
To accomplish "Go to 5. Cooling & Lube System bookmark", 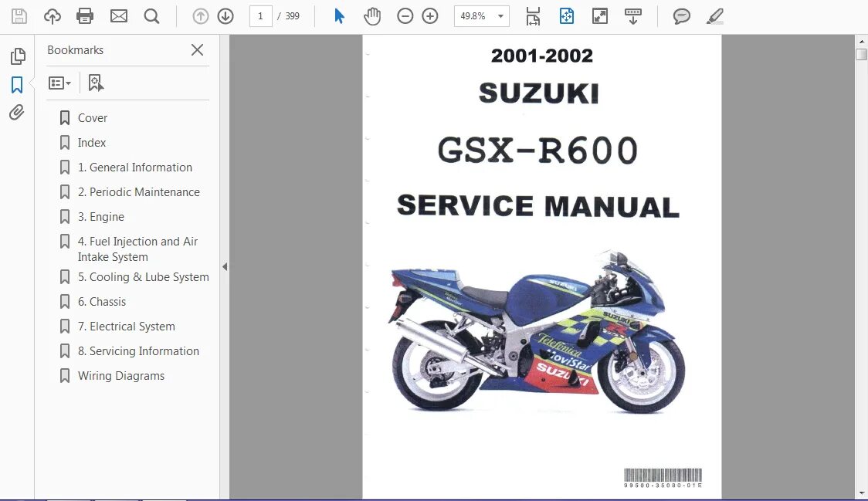I will [x=143, y=277].
